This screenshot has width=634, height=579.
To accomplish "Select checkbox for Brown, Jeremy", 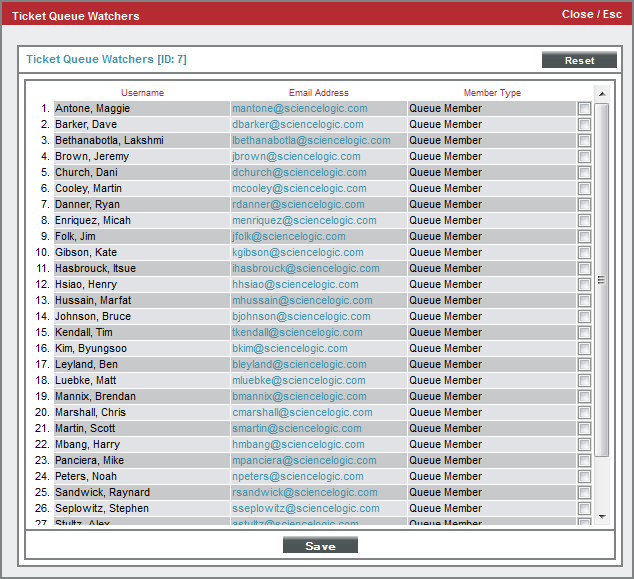I will (584, 157).
